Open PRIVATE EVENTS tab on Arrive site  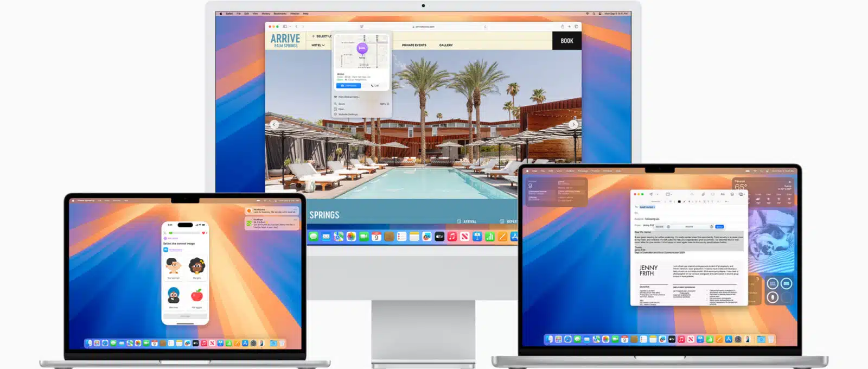[414, 45]
